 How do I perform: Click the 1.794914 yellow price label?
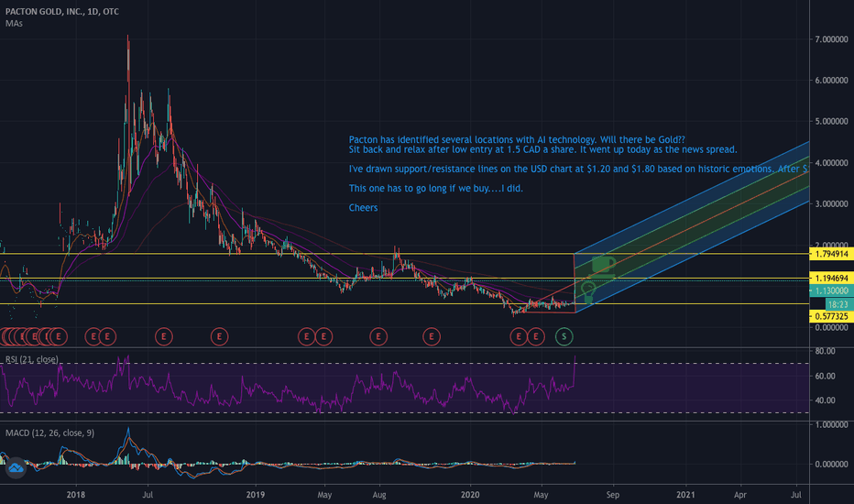(831, 254)
